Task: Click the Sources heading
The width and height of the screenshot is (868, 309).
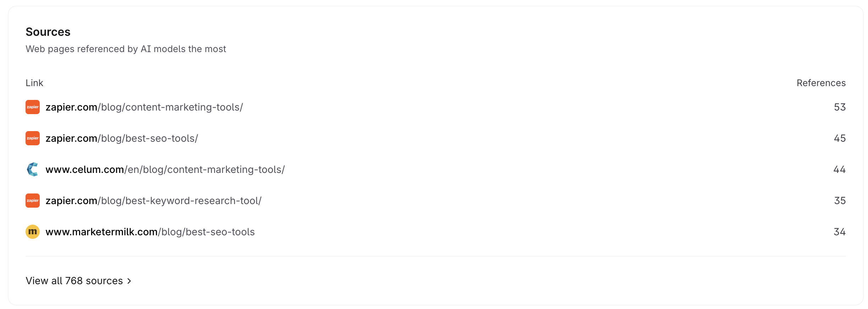Action: [48, 32]
